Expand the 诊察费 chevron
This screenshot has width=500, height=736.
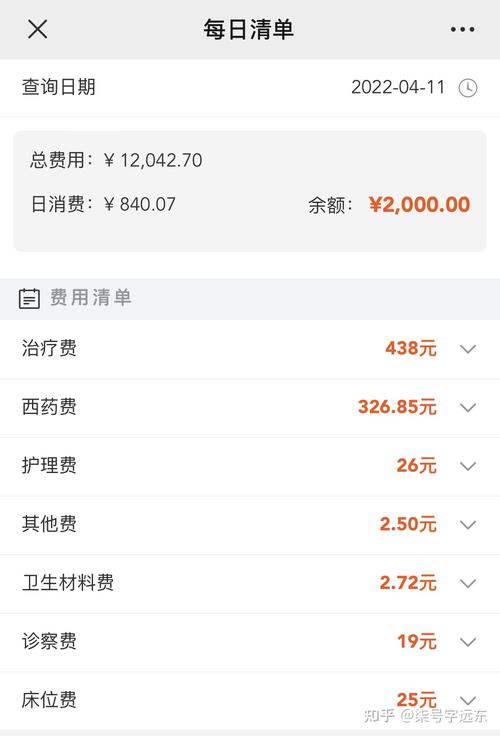point(468,642)
